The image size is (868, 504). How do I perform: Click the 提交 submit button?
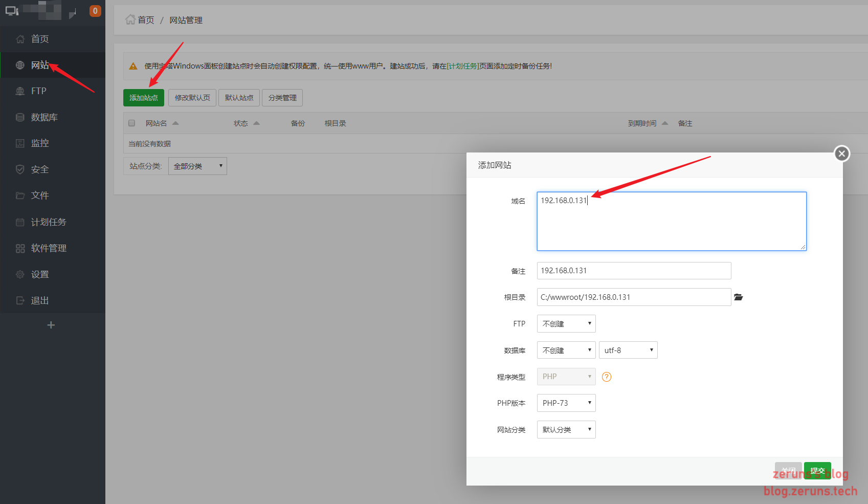[x=817, y=471]
